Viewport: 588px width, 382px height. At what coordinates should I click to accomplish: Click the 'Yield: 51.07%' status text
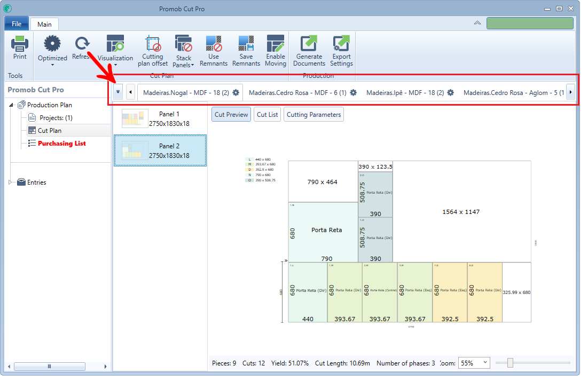pos(290,363)
